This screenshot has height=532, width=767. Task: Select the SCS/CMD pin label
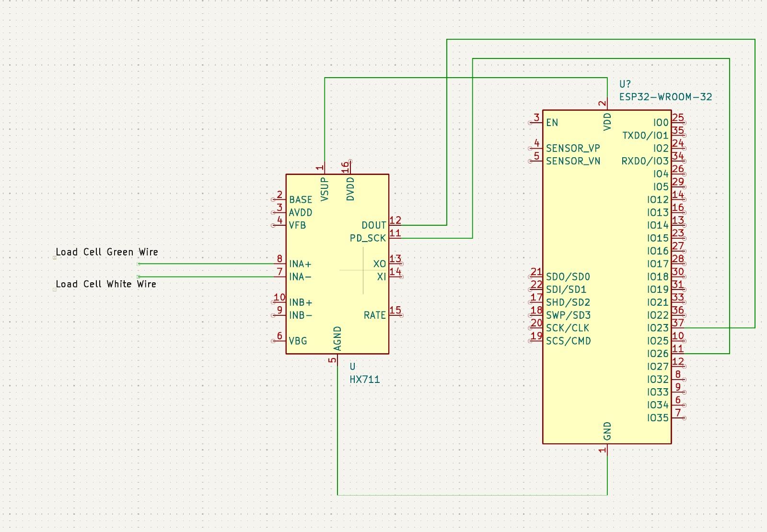click(569, 341)
